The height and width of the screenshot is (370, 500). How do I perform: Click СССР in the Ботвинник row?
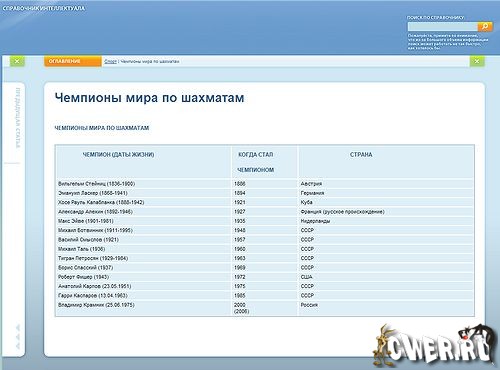click(307, 230)
